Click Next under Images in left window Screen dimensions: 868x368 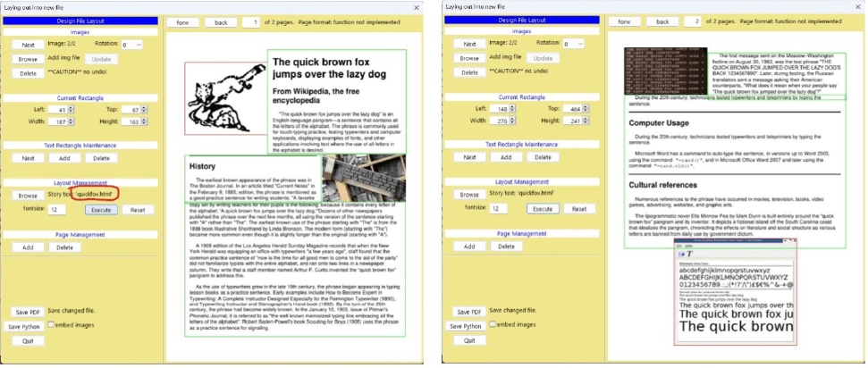click(29, 45)
